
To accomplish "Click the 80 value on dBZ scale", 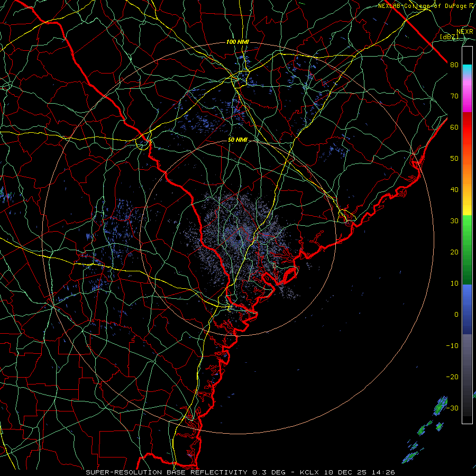I will 454,65.
